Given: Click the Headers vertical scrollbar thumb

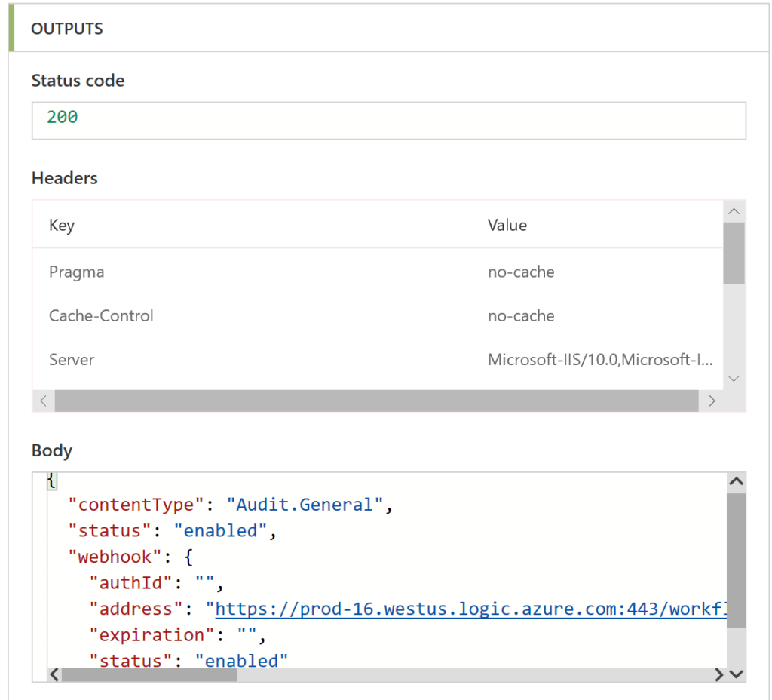Looking at the screenshot, I should point(734,253).
